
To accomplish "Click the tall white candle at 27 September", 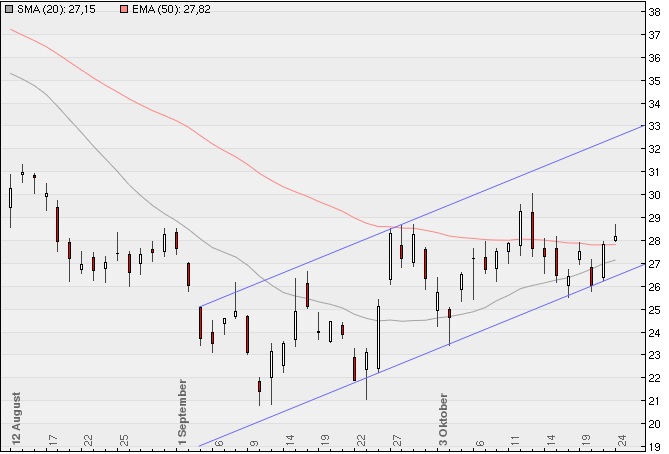I will (x=390, y=256).
